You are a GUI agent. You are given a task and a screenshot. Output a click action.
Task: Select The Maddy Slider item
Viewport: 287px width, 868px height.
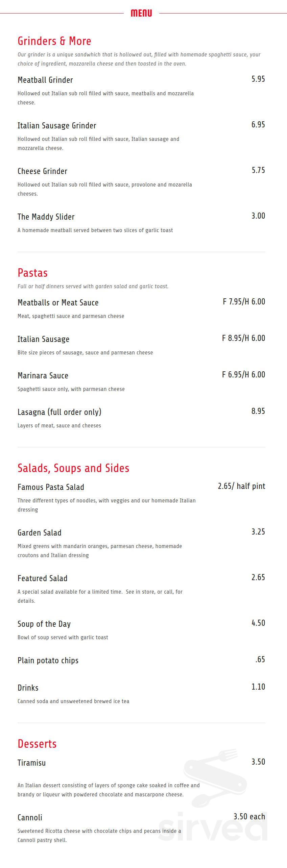click(x=46, y=217)
